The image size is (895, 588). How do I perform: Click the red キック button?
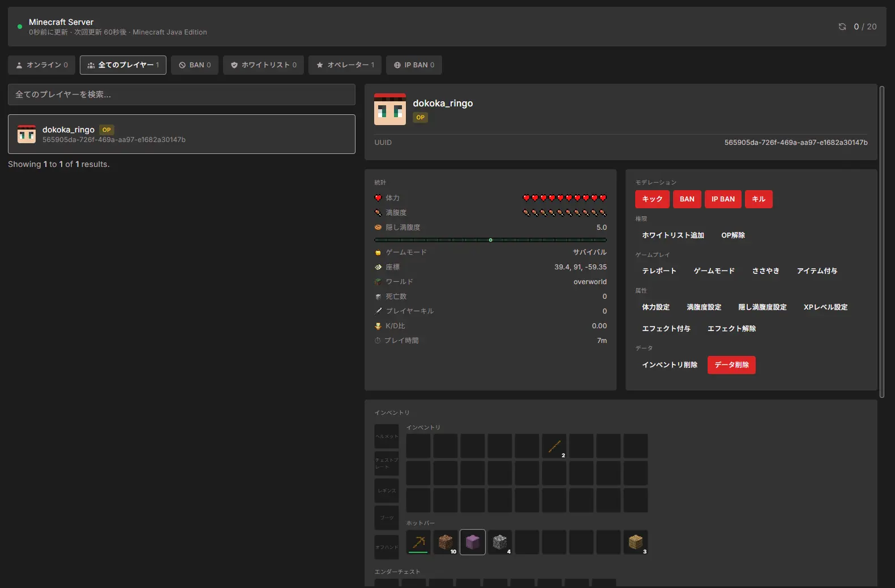tap(652, 199)
